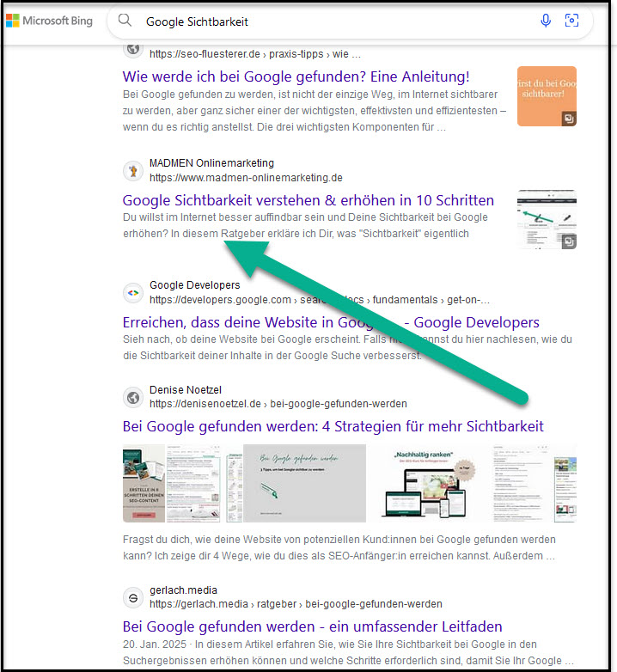Click the seo-fluesterer.de URL breadcrumb
617x672 pixels.
(x=255, y=54)
